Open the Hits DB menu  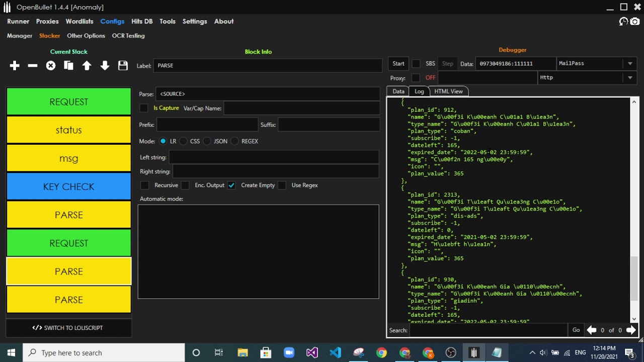142,21
